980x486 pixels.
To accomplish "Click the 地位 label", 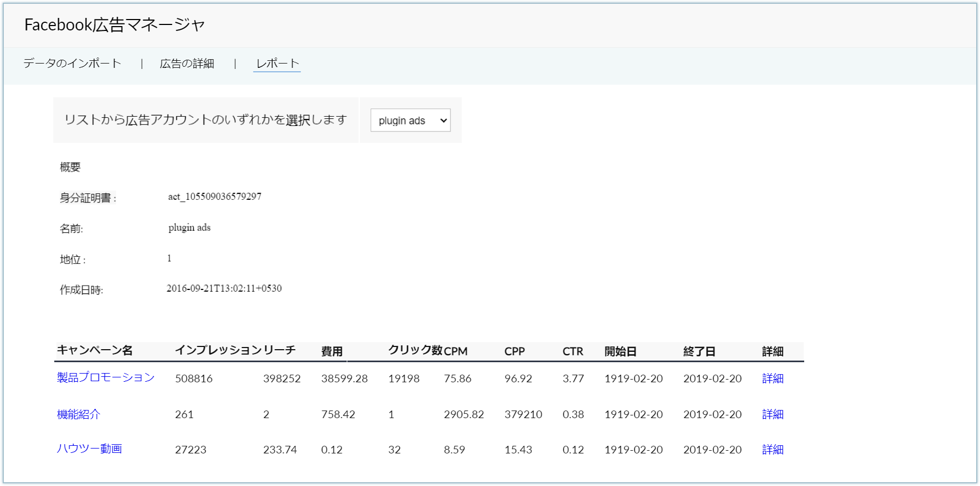I will 73,260.
